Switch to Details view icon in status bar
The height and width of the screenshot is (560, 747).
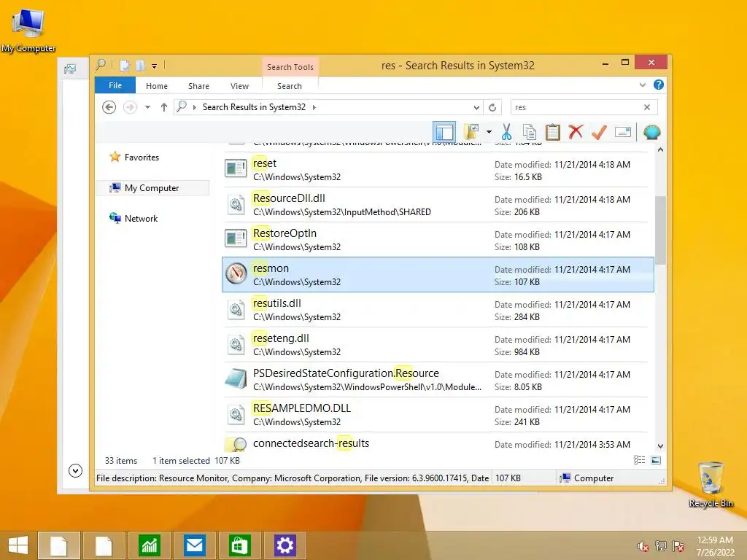[x=639, y=460]
